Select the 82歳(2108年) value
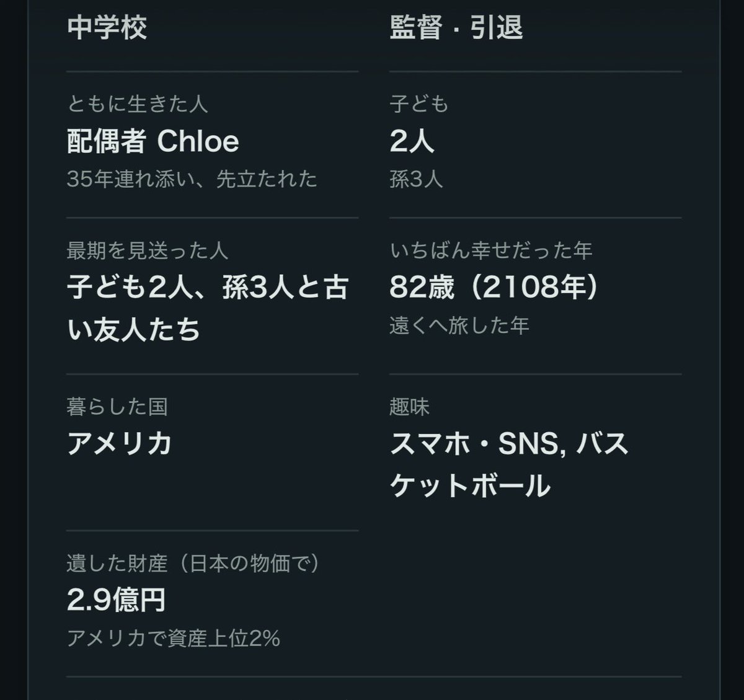This screenshot has width=744, height=700. (x=495, y=288)
